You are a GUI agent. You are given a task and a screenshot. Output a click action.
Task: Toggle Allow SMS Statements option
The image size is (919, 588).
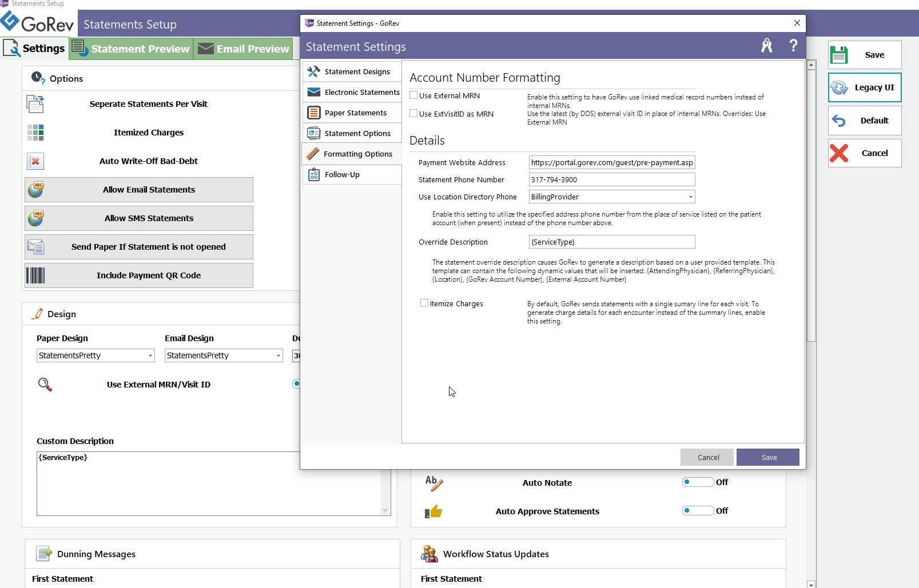click(x=139, y=218)
